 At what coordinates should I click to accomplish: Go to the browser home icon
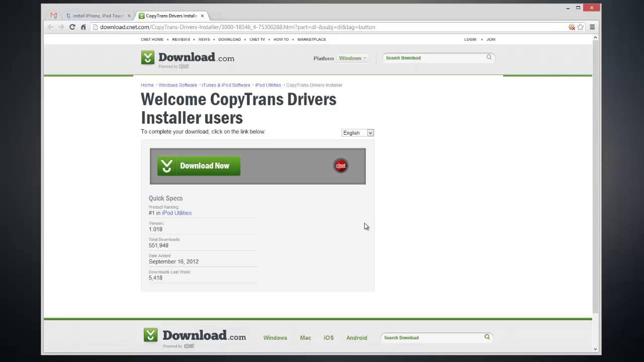(x=84, y=27)
